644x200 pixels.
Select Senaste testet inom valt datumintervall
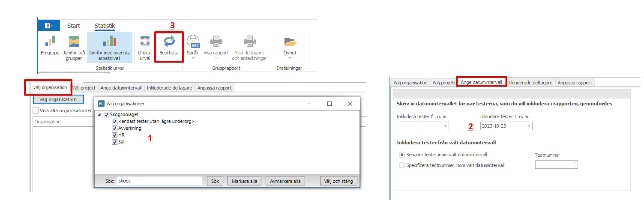[x=401, y=155]
